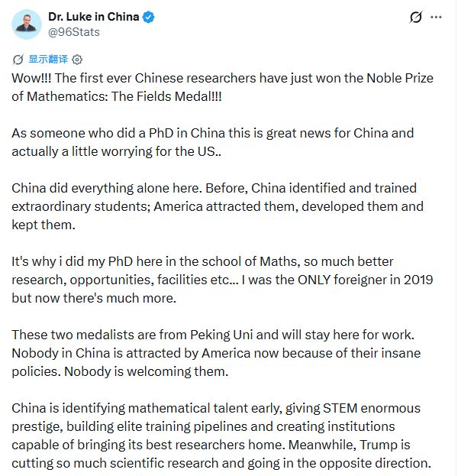
Task: Open Dr. Luke's profile avatar photo
Action: coord(27,24)
